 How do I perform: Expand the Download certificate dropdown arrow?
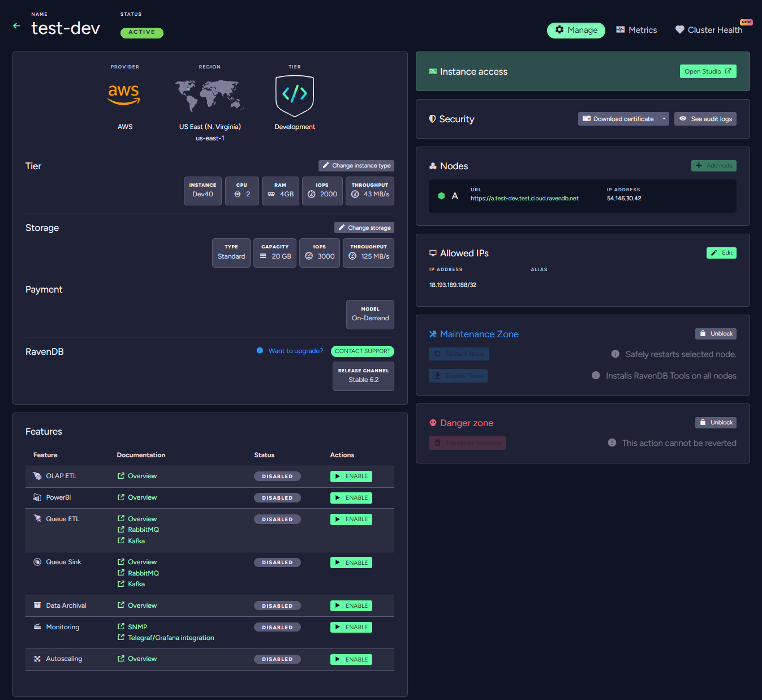pos(664,119)
